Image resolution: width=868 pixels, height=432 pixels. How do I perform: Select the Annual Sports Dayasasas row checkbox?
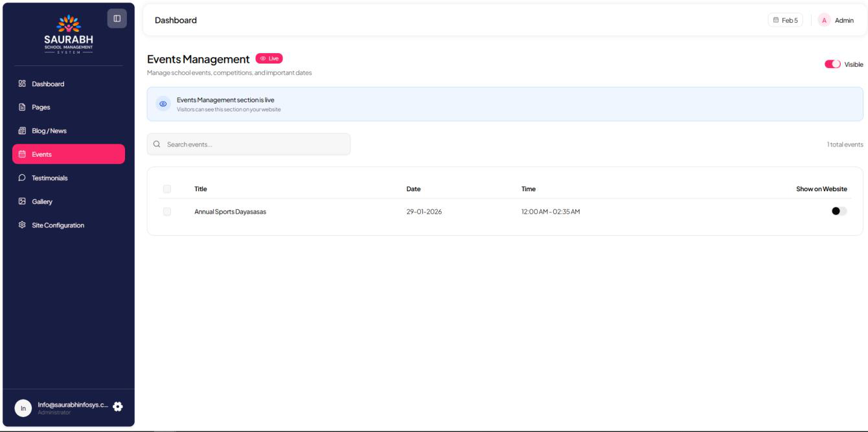point(167,211)
